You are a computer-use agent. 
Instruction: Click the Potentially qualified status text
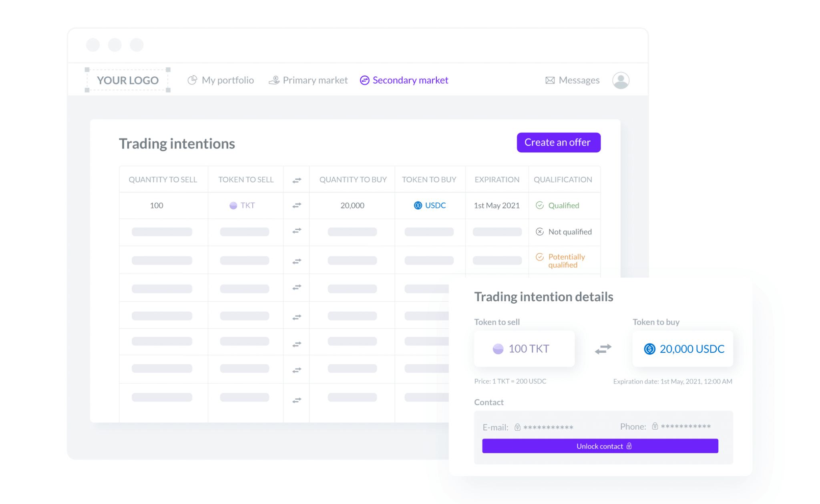click(x=567, y=261)
